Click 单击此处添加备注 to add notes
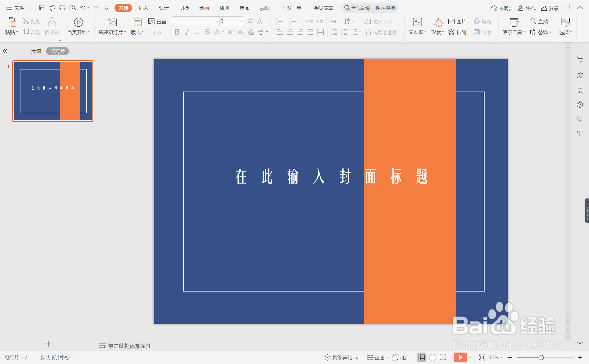The height and width of the screenshot is (364, 589). 129,345
